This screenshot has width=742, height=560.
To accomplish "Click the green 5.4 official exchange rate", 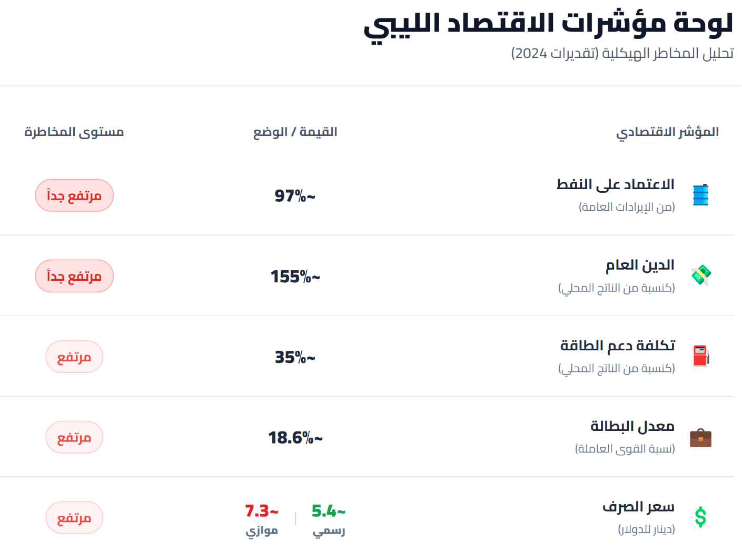I will point(329,511).
